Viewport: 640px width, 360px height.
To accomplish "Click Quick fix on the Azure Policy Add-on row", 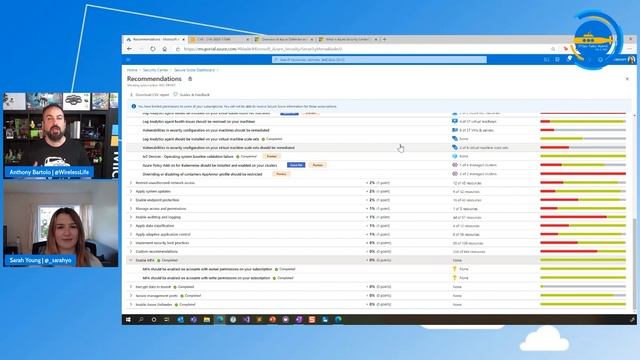I will 296,165.
